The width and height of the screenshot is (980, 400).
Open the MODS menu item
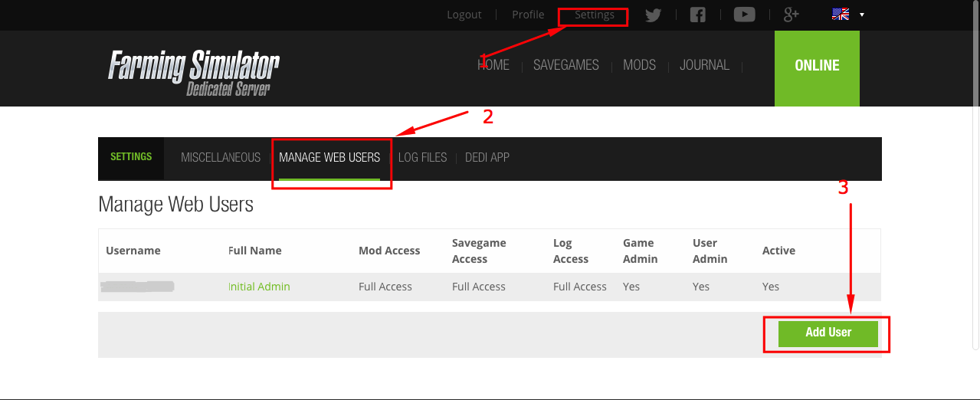pyautogui.click(x=639, y=65)
